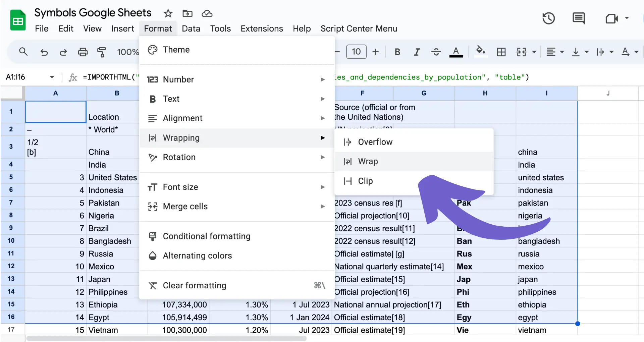644x342 pixels.
Task: Open the name box dropdown arrow
Action: pos(52,77)
